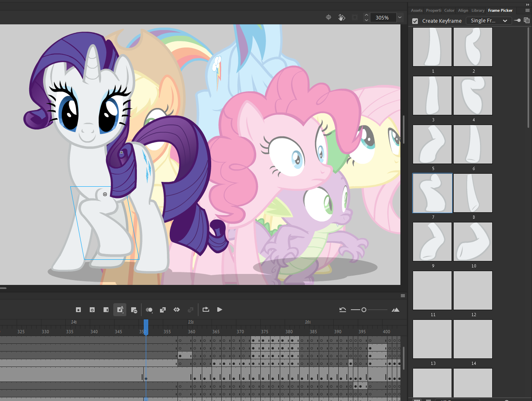532x401 pixels.
Task: Switch to the Align tab
Action: pyautogui.click(x=463, y=10)
